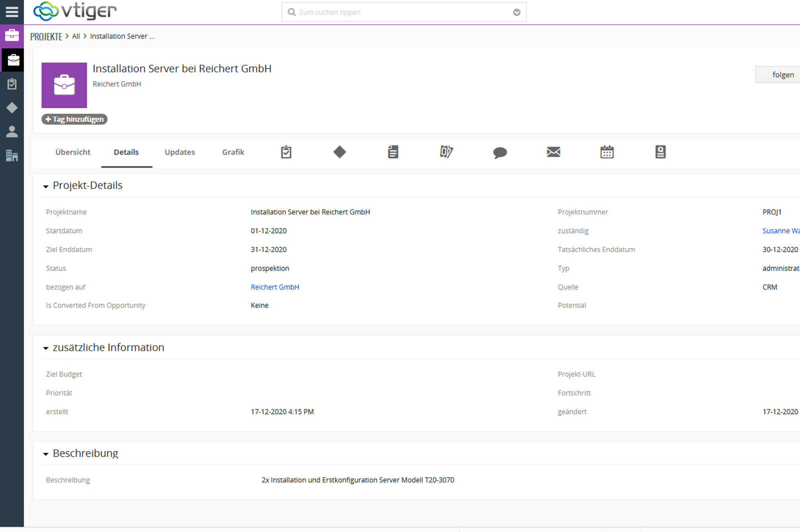Open the organizations building icon in sidebar
The image size is (800, 532).
click(12, 155)
